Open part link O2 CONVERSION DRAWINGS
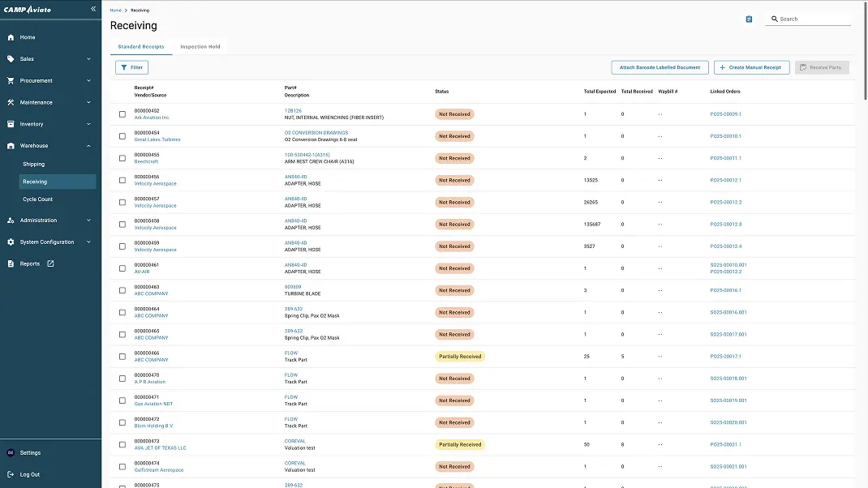The width and height of the screenshot is (868, 488). pos(316,133)
